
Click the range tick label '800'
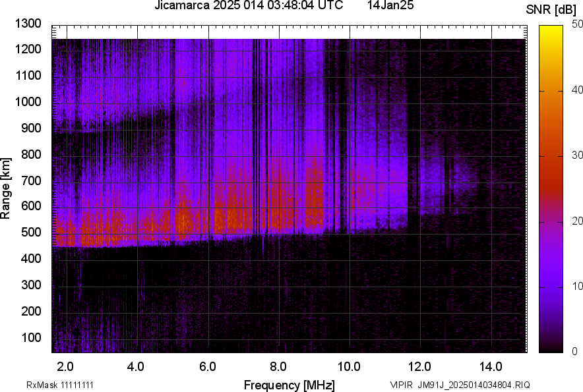click(x=31, y=154)
